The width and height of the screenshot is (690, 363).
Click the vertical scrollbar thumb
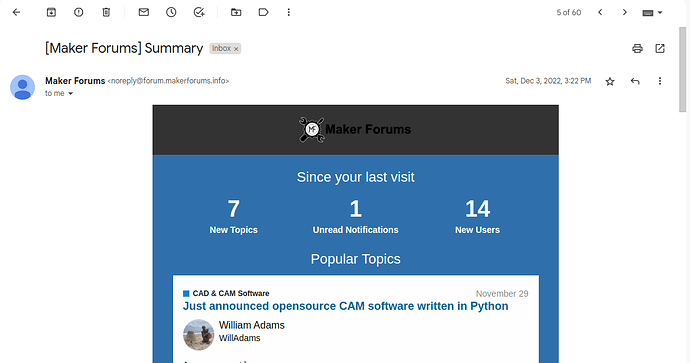pyautogui.click(x=683, y=70)
